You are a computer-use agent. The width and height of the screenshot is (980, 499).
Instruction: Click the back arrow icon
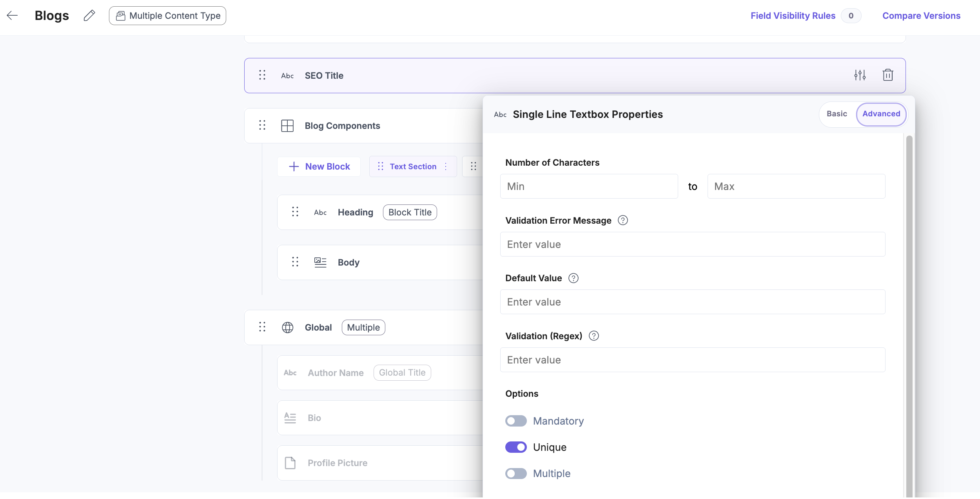tap(13, 16)
